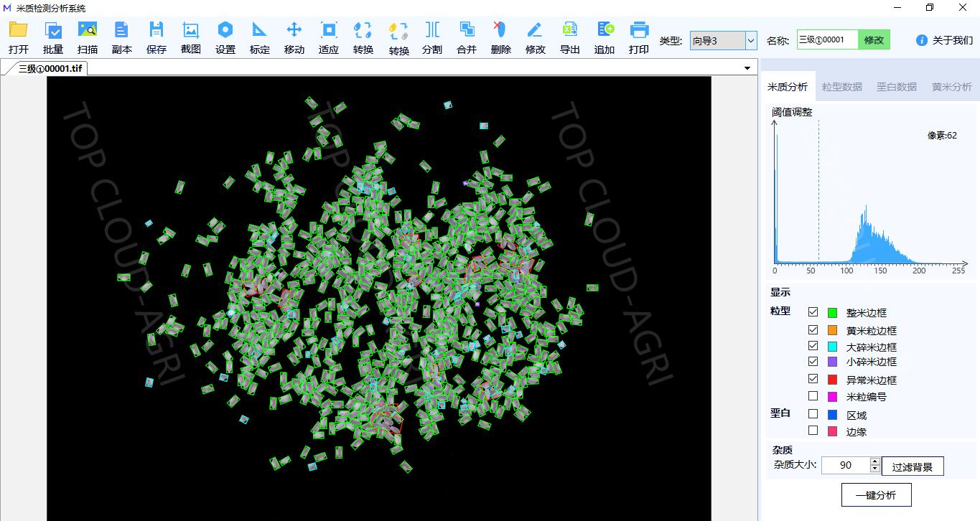The width and height of the screenshot is (980, 521).
Task: Toggle 整米边框 checkbox
Action: (x=813, y=312)
